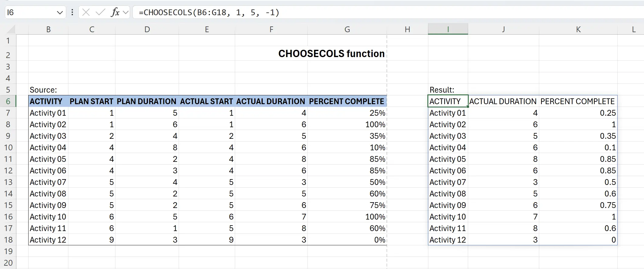Select row 6 header
Screen dimensions: 644x269
click(8, 101)
